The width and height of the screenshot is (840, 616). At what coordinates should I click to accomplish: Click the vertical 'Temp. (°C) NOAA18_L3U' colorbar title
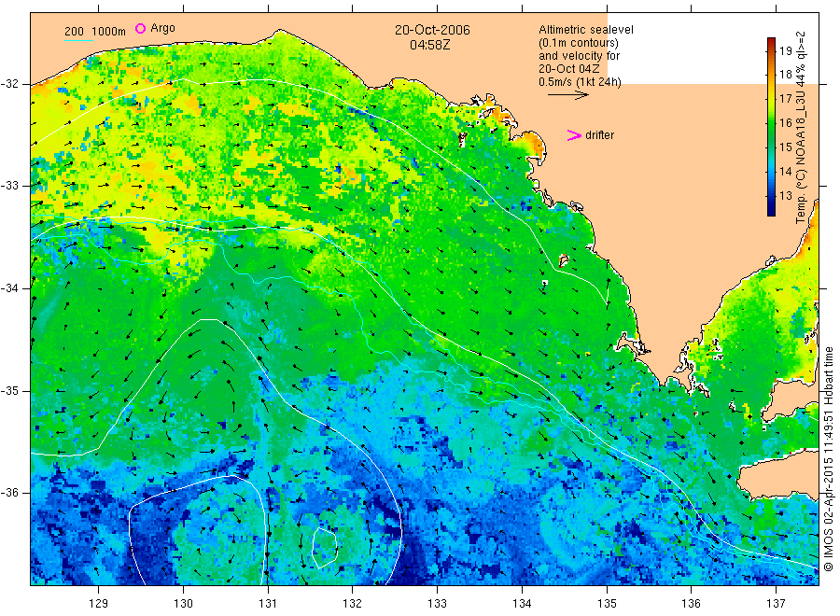[x=801, y=128]
